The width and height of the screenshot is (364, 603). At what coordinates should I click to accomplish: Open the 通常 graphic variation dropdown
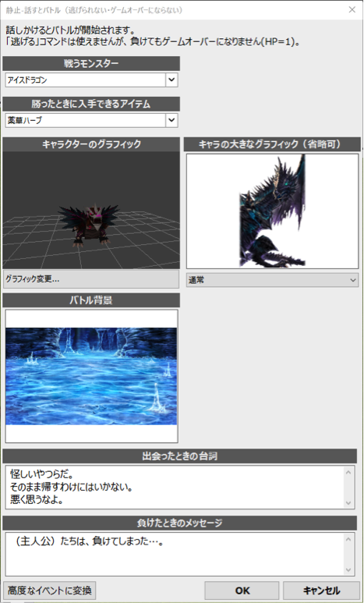(x=273, y=280)
